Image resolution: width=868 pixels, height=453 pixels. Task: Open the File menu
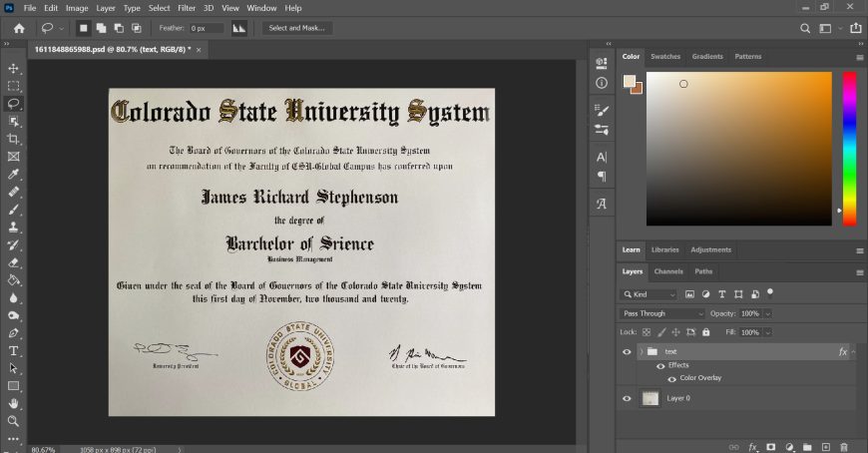tap(30, 8)
